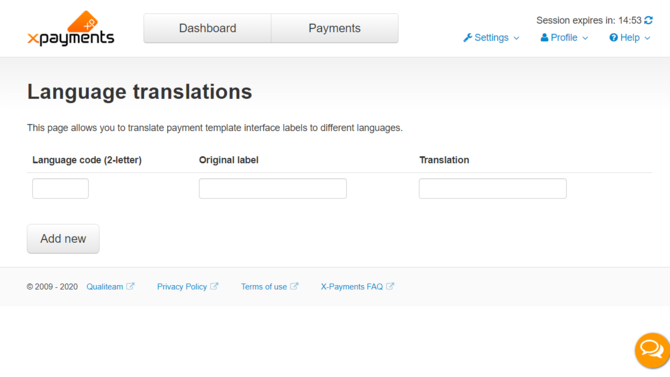Open the X-Payments FAQ link
Screen dimensions: 670x377
[352, 287]
